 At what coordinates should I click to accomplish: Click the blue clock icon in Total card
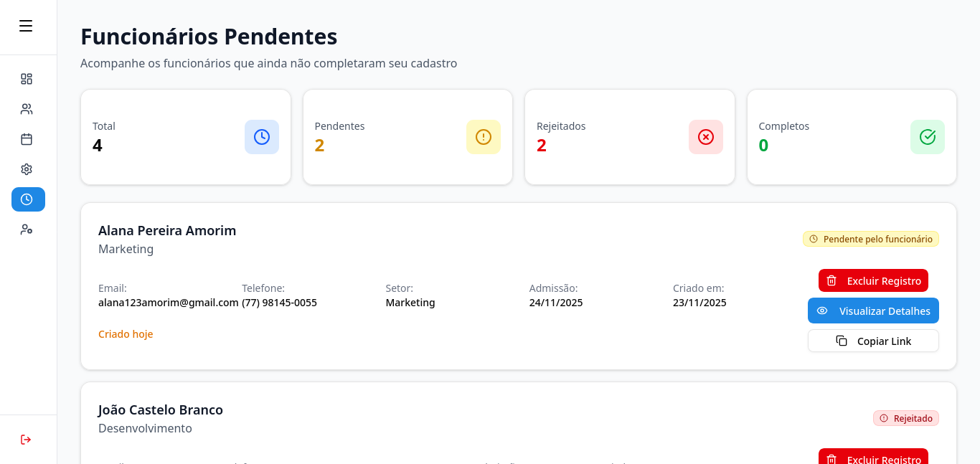coord(262,137)
